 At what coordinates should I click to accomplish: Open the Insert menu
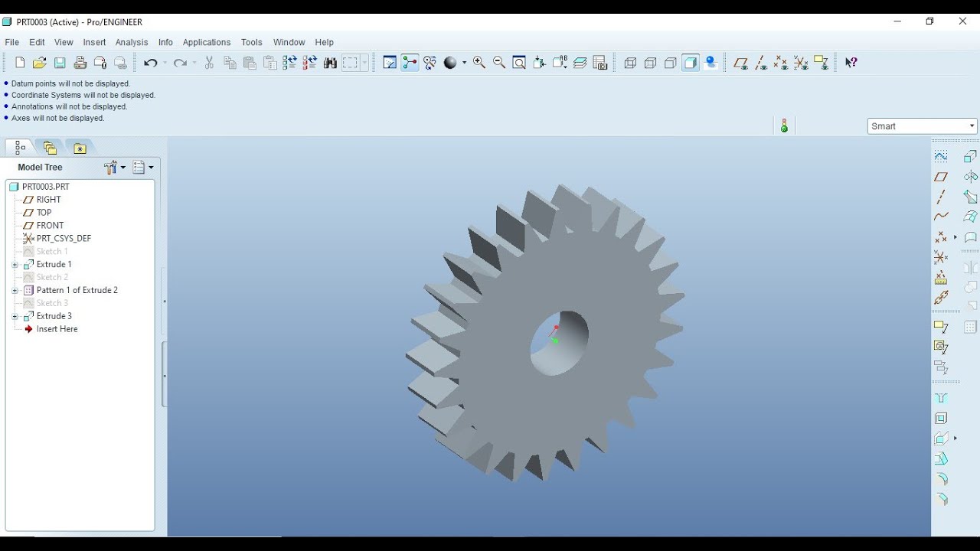[94, 42]
